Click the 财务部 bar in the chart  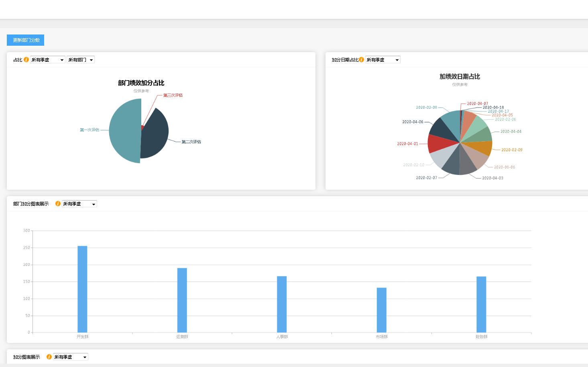coord(481,304)
